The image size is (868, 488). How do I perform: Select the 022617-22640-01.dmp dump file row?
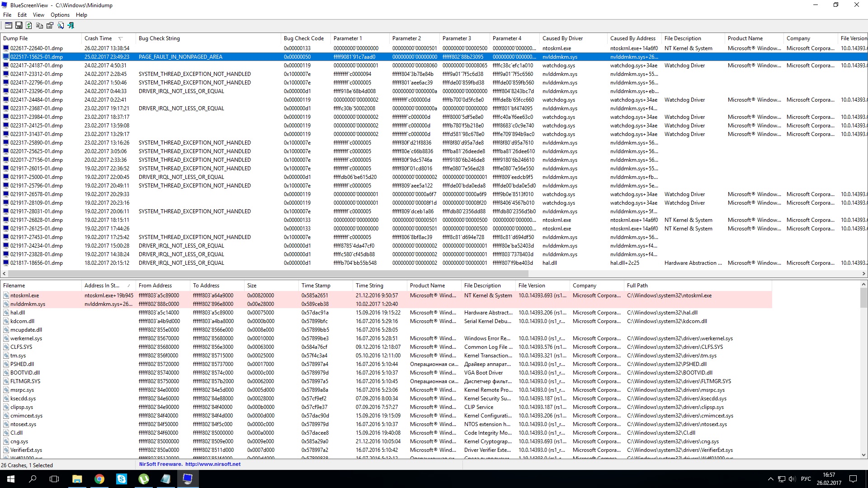tap(36, 48)
